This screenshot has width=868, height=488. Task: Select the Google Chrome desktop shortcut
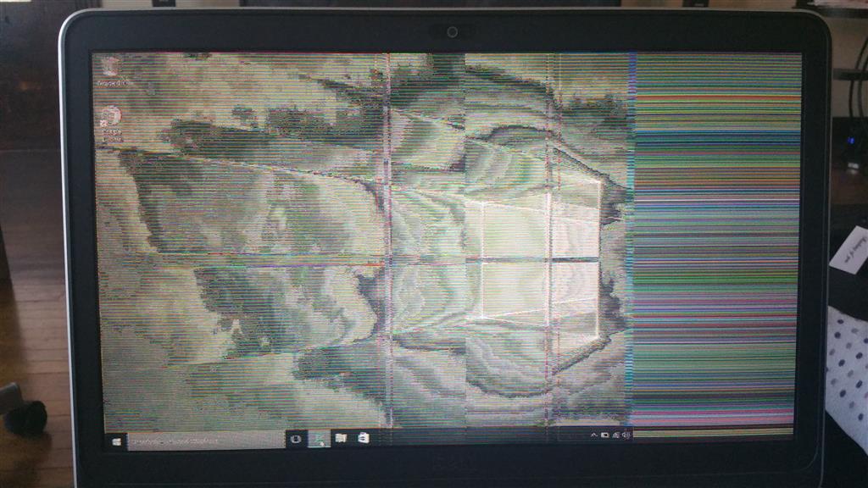click(x=112, y=124)
